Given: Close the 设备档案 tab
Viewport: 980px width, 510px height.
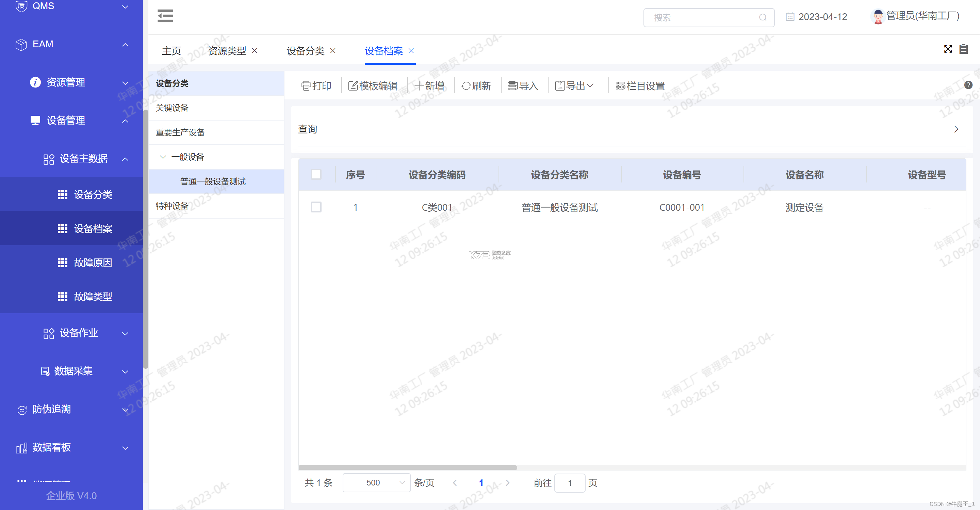Looking at the screenshot, I should tap(411, 51).
